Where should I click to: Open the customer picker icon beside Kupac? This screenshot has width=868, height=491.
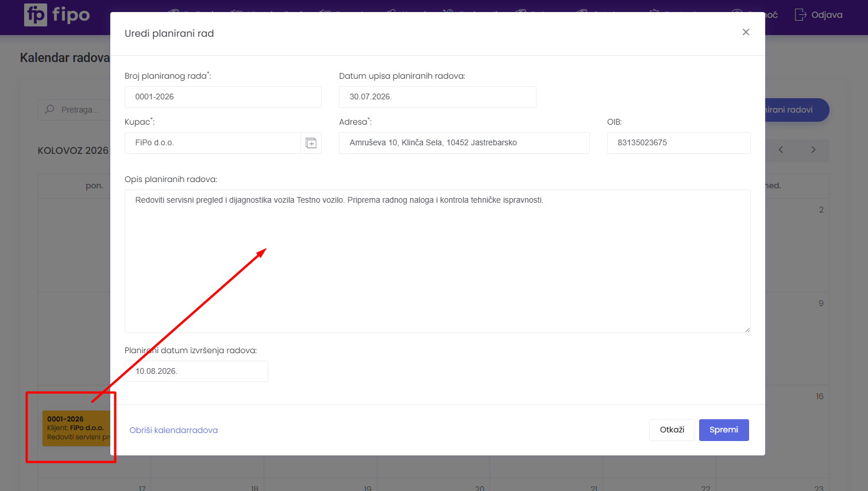[311, 143]
